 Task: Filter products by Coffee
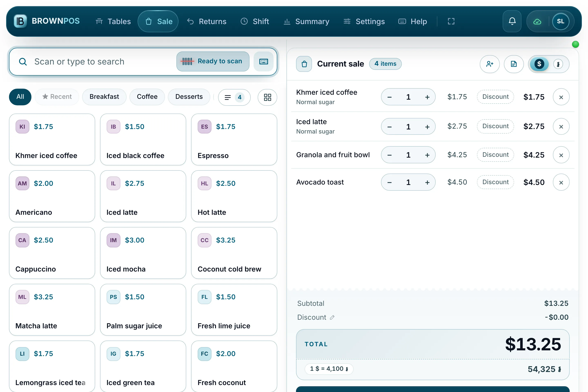[147, 97]
